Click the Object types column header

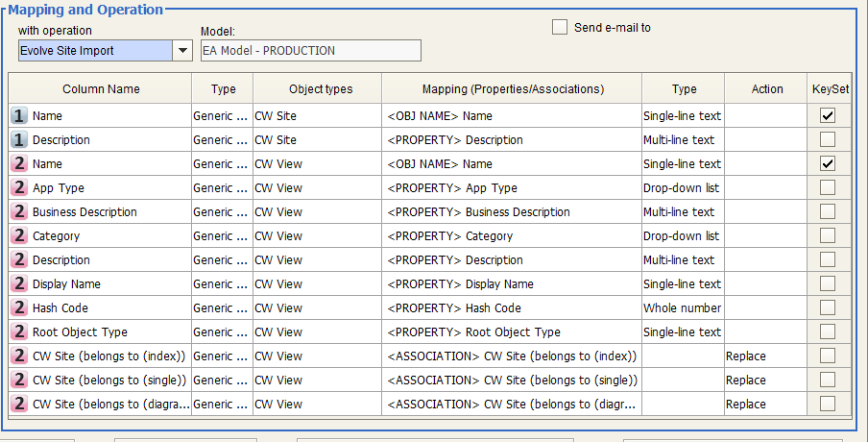coord(317,89)
